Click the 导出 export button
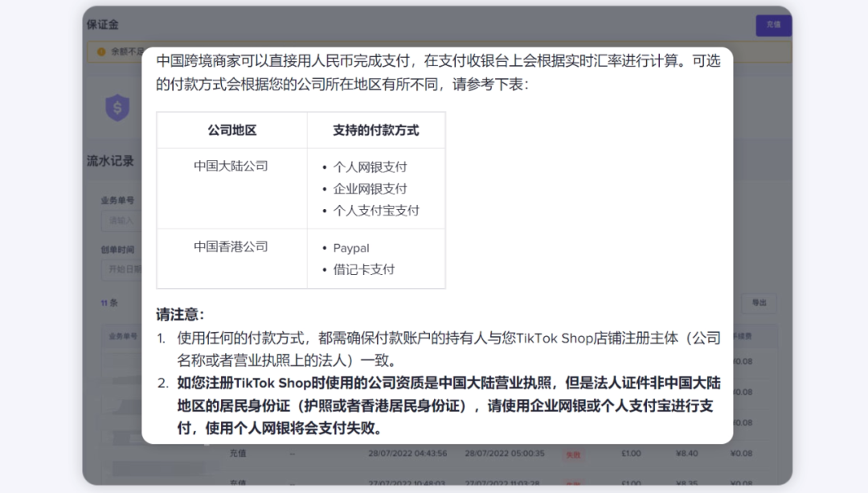868x493 pixels. (x=759, y=303)
